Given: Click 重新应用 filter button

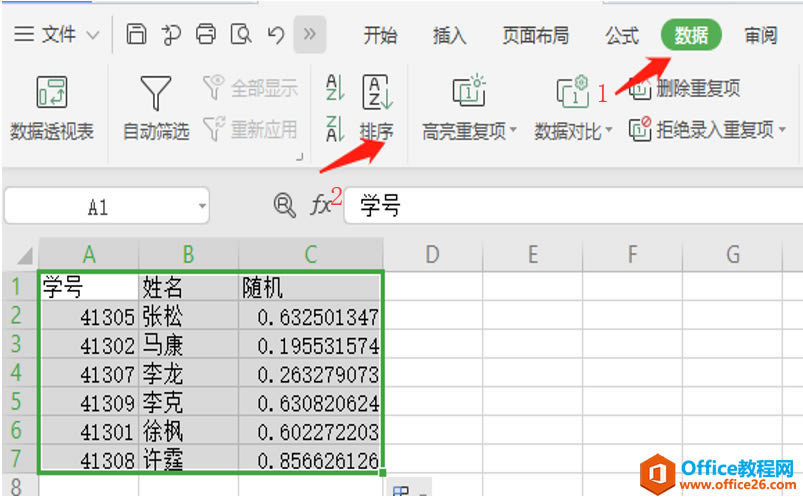Looking at the screenshot, I should point(250,129).
